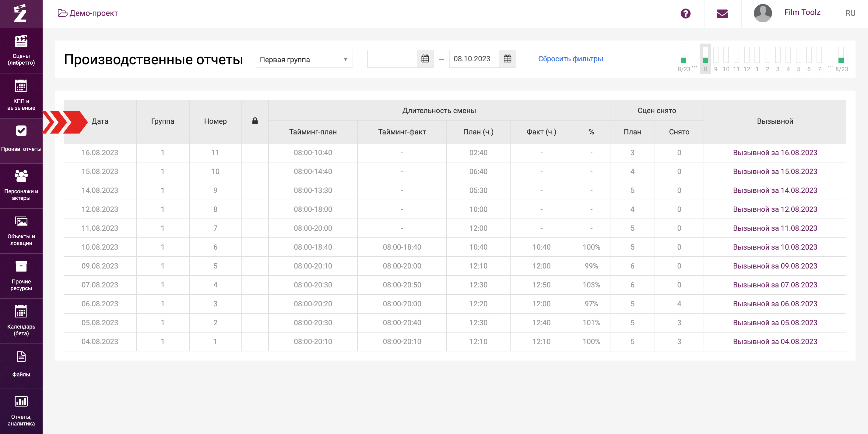Open calendar picker for end date
This screenshot has width=868, height=434.
tap(508, 59)
